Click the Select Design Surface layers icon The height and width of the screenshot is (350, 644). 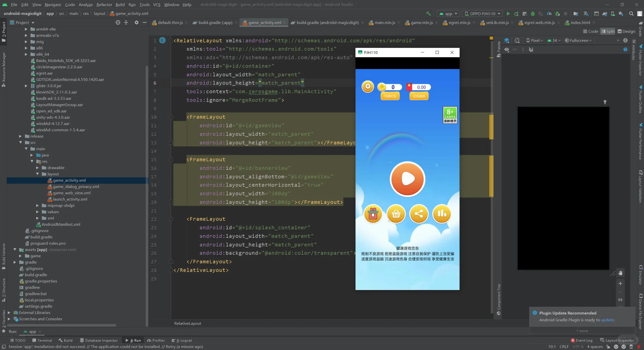click(507, 41)
